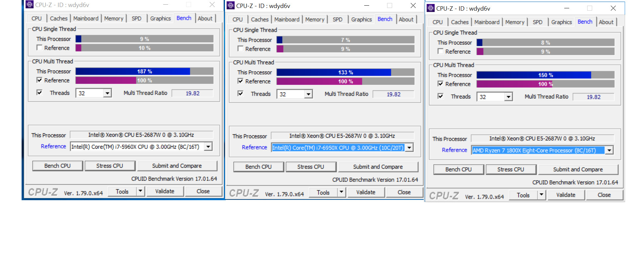This screenshot has height=274, width=644.
Task: Click the CPU-Z app icon in right window title
Action: [x=431, y=8]
